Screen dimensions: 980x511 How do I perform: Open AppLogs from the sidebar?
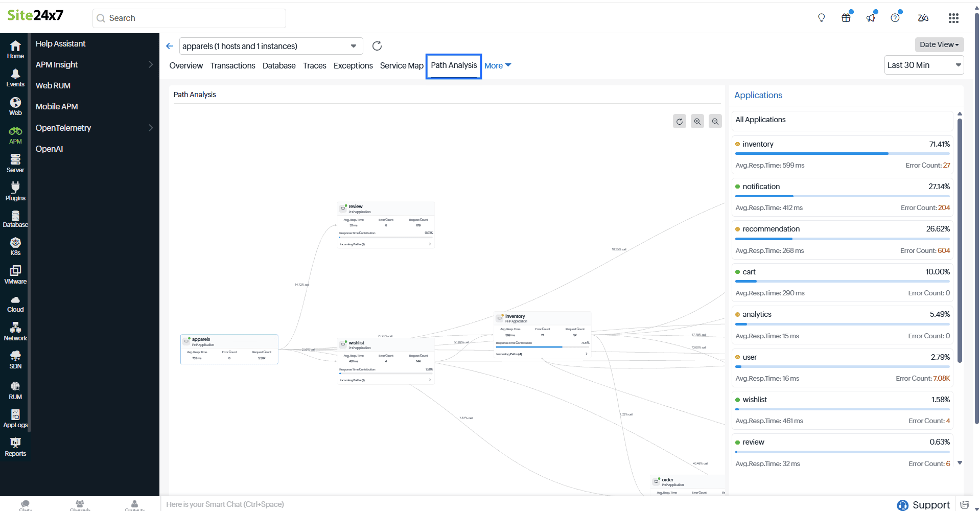pyautogui.click(x=15, y=417)
